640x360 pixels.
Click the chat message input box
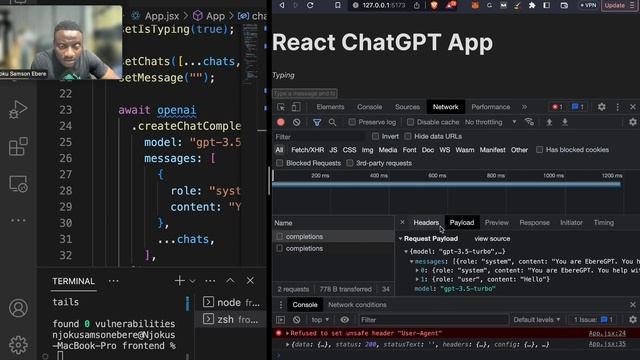click(304, 93)
